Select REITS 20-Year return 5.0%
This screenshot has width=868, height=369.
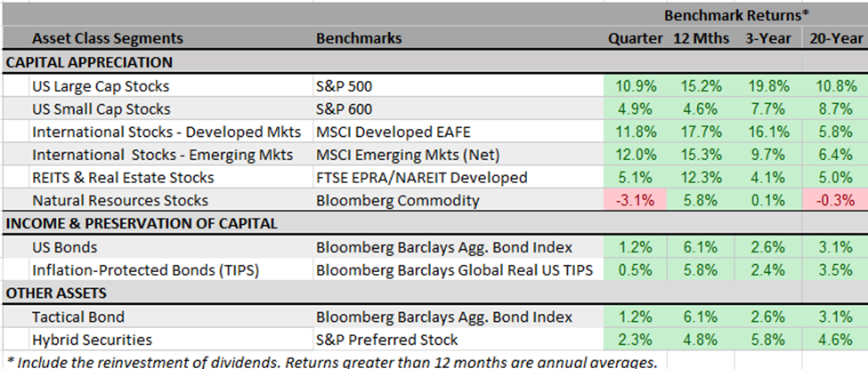point(836,178)
